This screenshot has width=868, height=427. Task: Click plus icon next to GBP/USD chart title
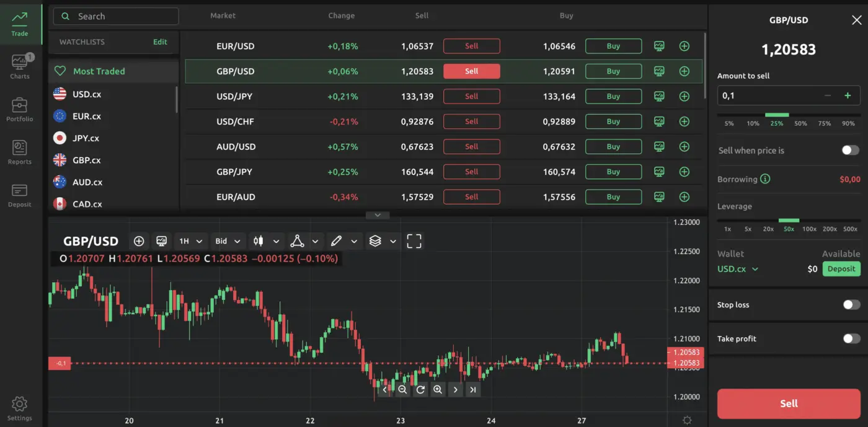coord(139,241)
